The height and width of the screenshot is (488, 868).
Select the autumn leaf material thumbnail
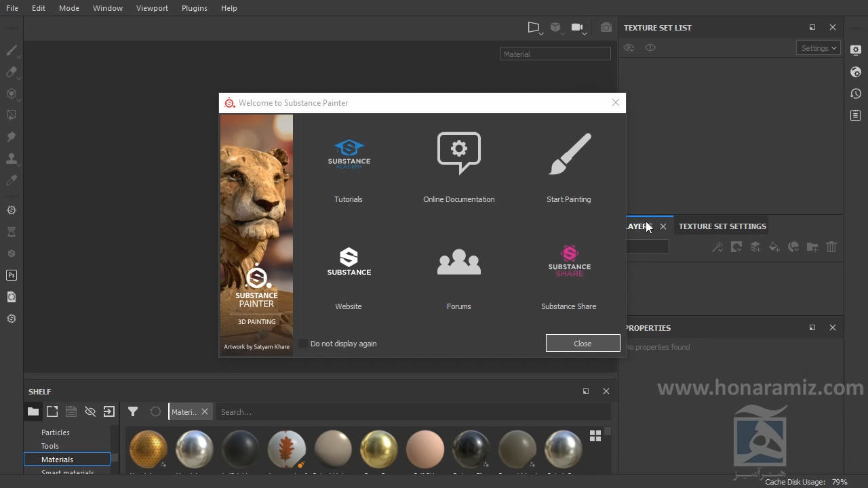[287, 449]
